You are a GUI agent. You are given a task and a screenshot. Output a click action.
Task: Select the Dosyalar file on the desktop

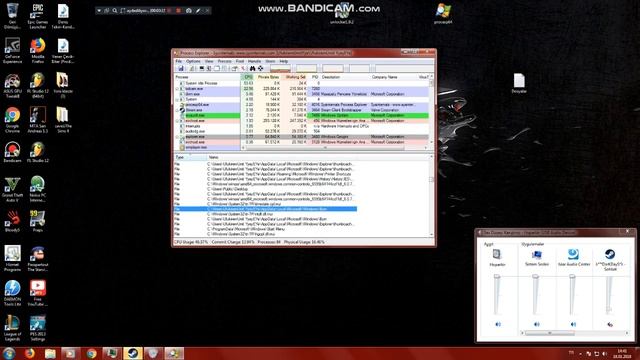[519, 83]
